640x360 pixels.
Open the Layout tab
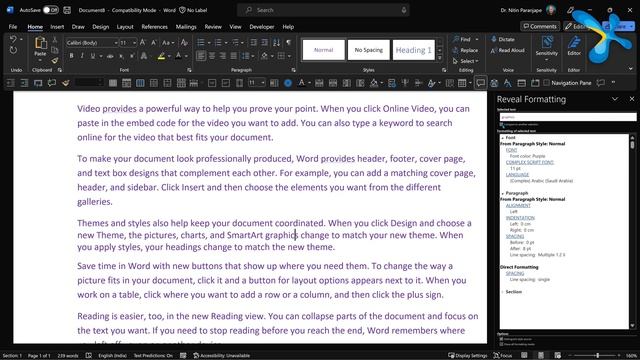point(125,27)
